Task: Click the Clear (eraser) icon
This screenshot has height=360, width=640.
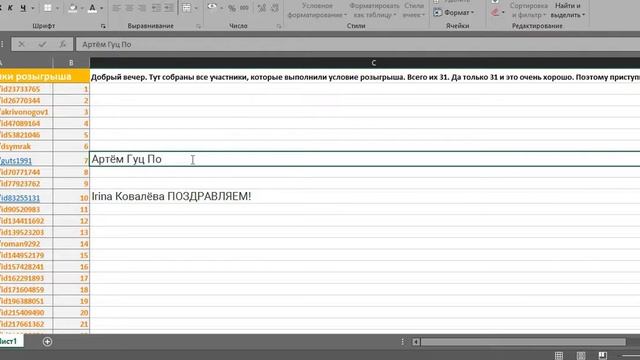Action: click(495, 13)
